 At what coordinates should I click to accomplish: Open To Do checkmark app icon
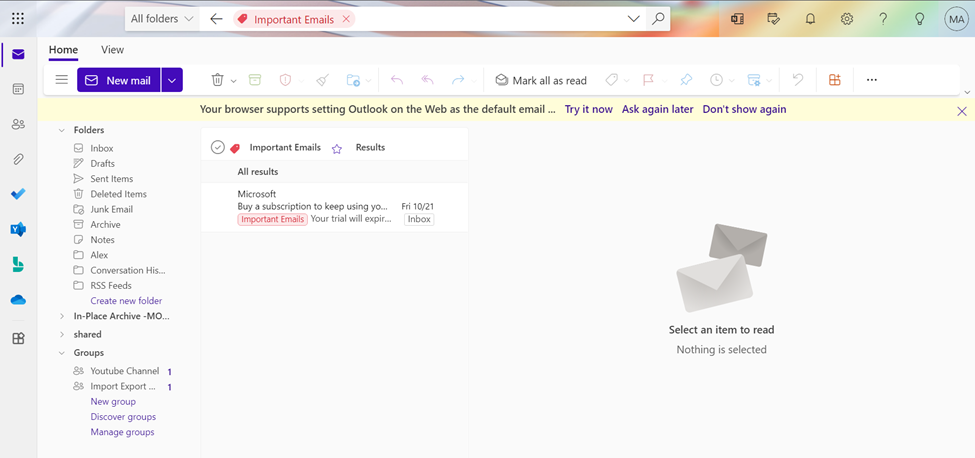[x=18, y=194]
